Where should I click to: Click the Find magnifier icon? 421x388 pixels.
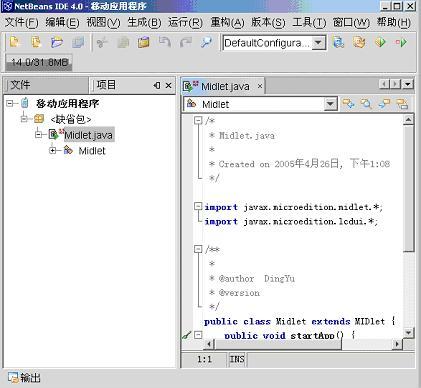coord(206,42)
